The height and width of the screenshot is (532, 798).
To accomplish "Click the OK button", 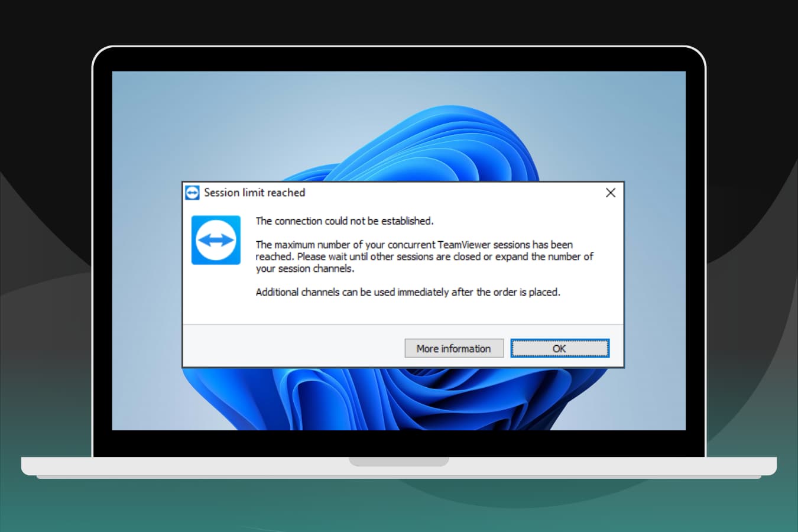I will [559, 348].
